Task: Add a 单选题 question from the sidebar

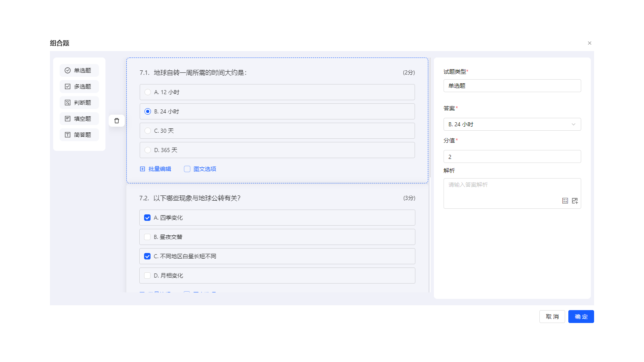Action: [79, 70]
